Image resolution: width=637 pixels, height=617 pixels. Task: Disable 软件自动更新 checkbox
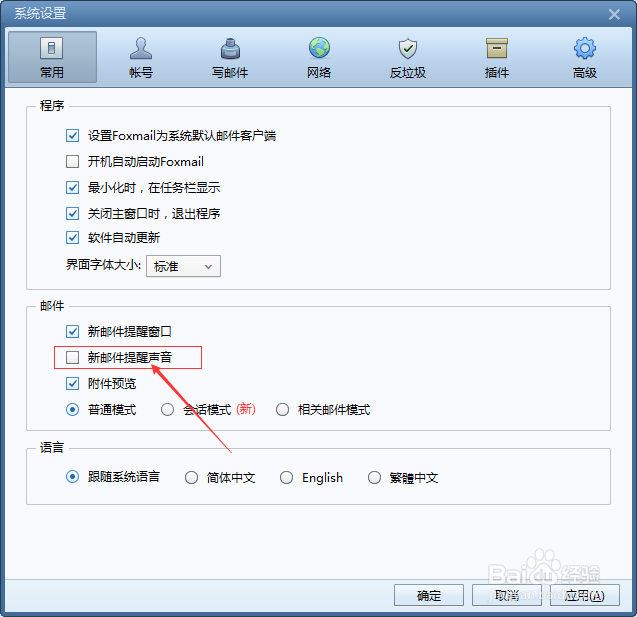(x=72, y=237)
